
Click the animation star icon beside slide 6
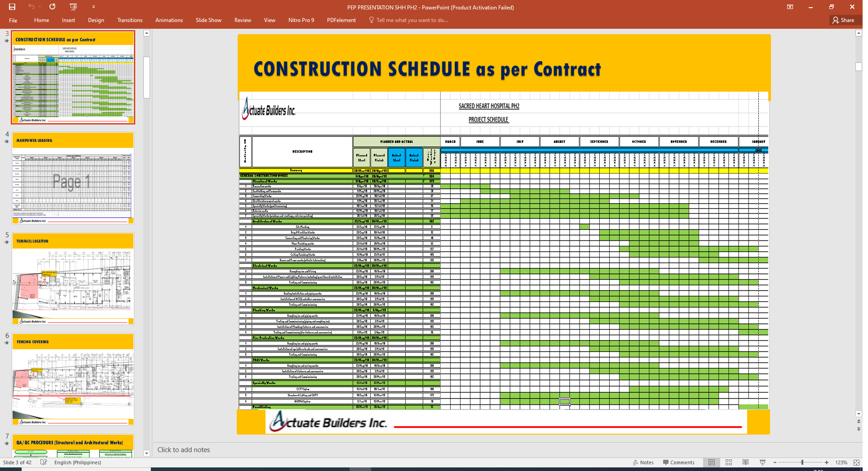(x=7, y=343)
